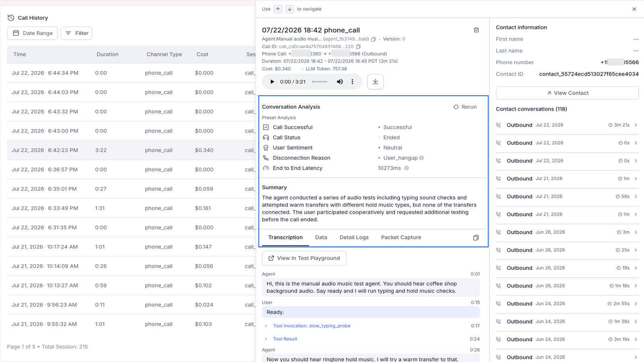This screenshot has height=362, width=644.
Task: Click the contact ID value
Action: (x=589, y=74)
